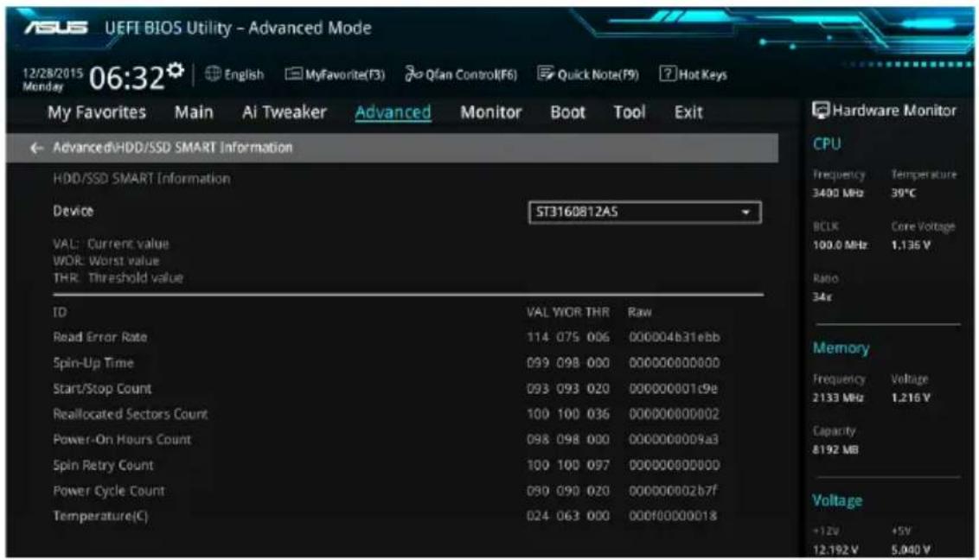Open MyFavorite(F3) from the top bar
The width and height of the screenshot is (979, 560).
click(x=336, y=75)
